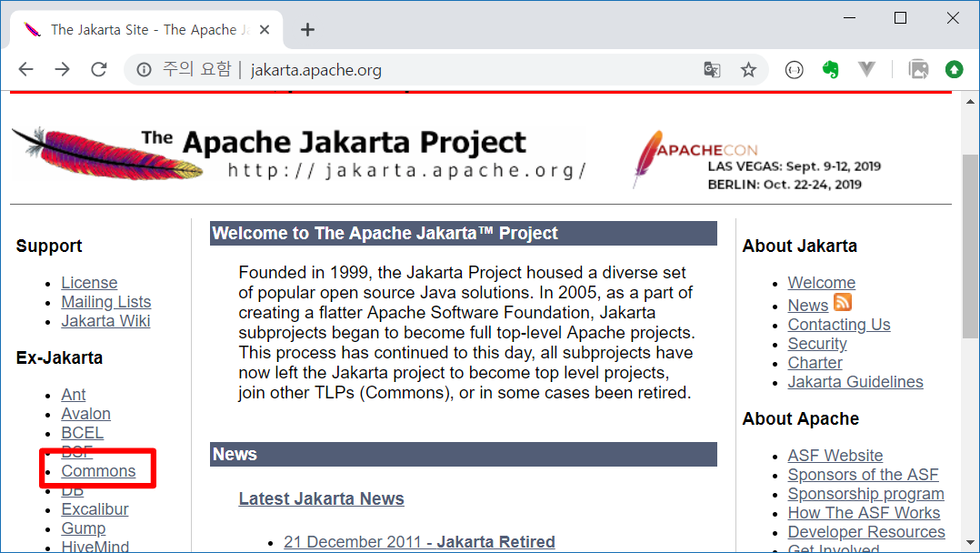The height and width of the screenshot is (553, 980).
Task: Open the Commons project link
Action: coord(98,471)
